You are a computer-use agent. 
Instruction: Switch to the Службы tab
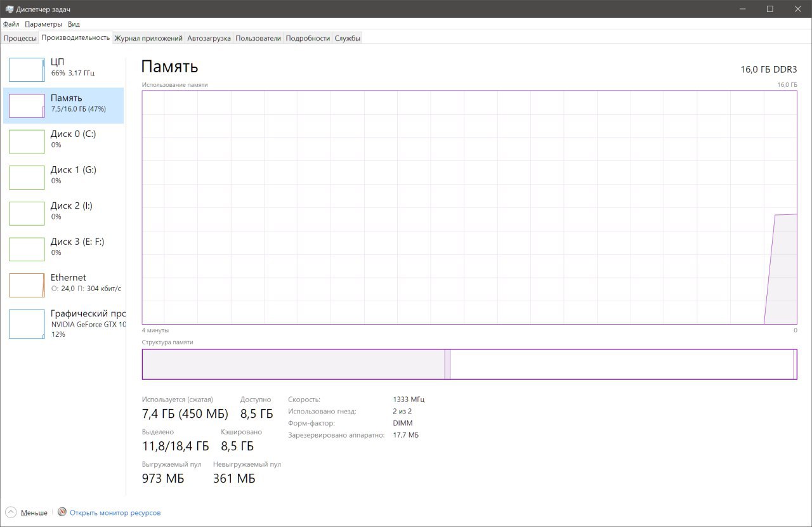point(347,38)
